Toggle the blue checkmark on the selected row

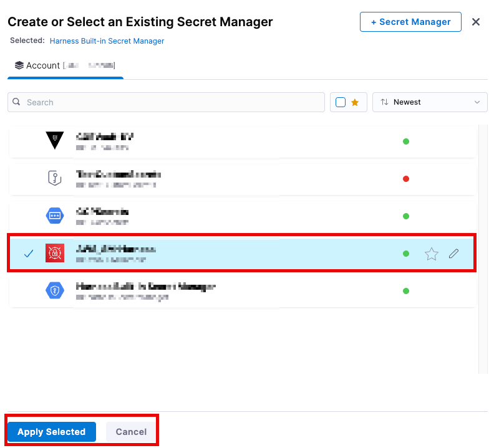click(x=28, y=254)
